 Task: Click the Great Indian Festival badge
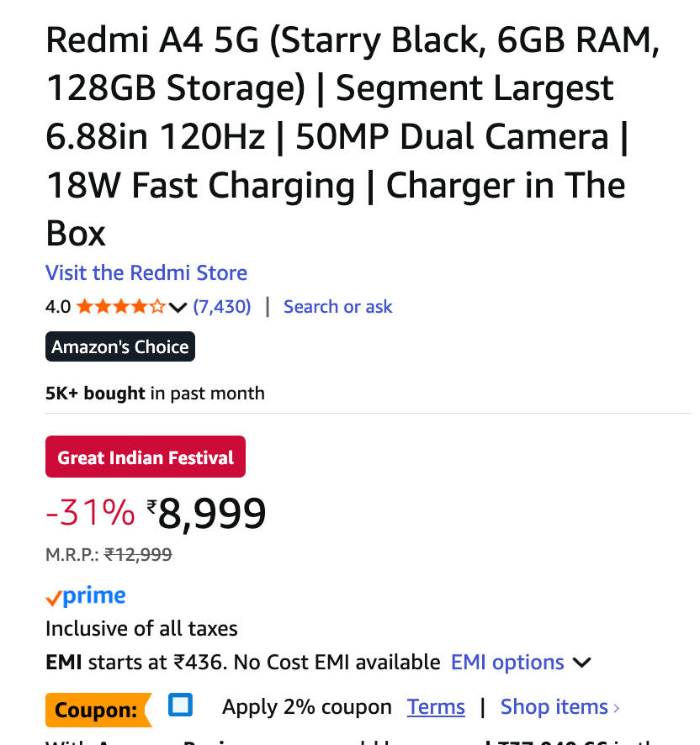click(x=146, y=457)
